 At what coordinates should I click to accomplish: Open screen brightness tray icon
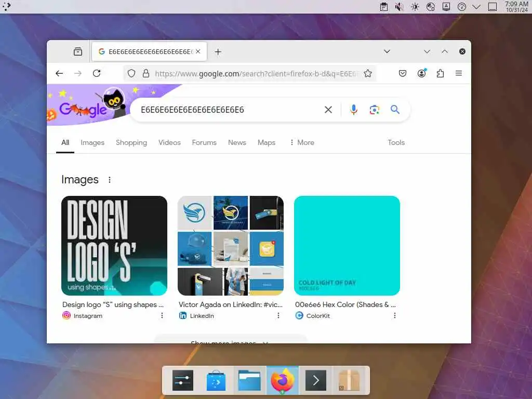click(415, 7)
